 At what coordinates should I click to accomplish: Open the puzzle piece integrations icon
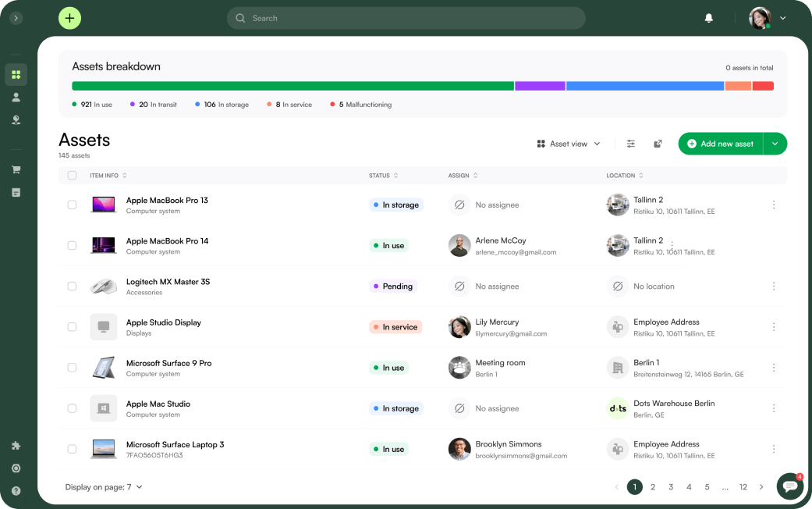click(16, 445)
